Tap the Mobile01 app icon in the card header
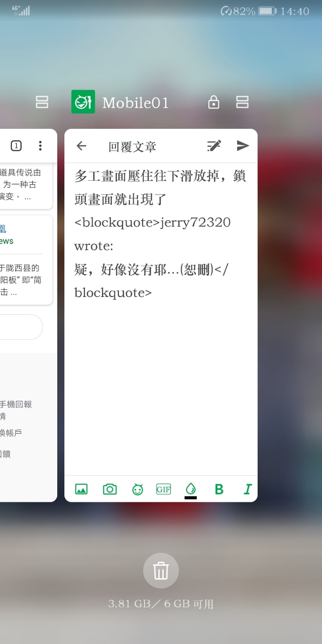This screenshot has height=644, width=322. 83,102
